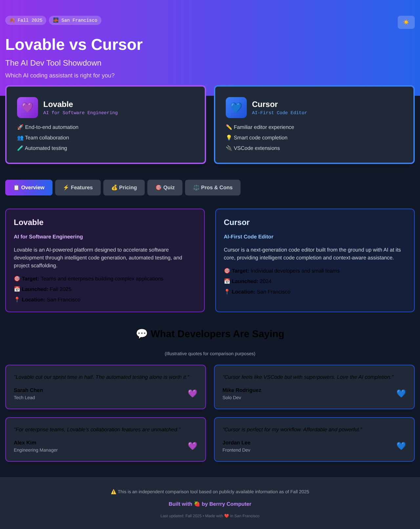
Task: Click the Lovable title in the top card
Action: pos(58,104)
